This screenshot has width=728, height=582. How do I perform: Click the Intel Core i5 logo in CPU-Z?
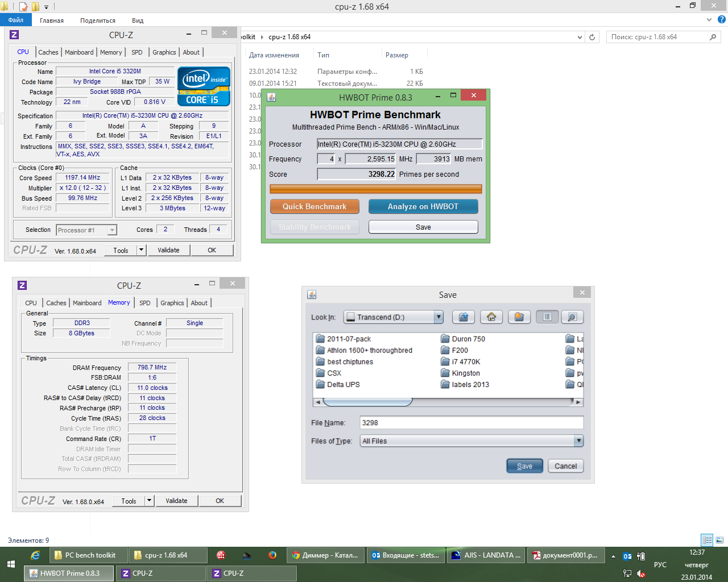click(204, 86)
